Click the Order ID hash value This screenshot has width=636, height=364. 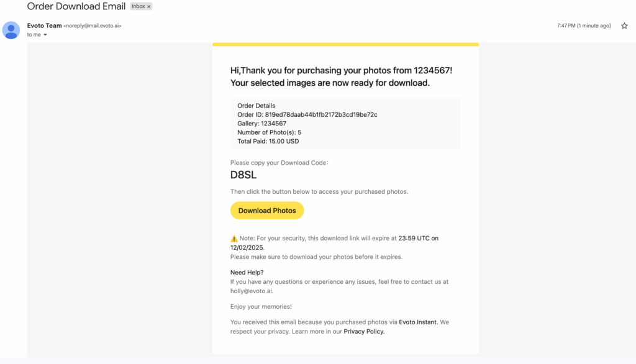point(321,115)
